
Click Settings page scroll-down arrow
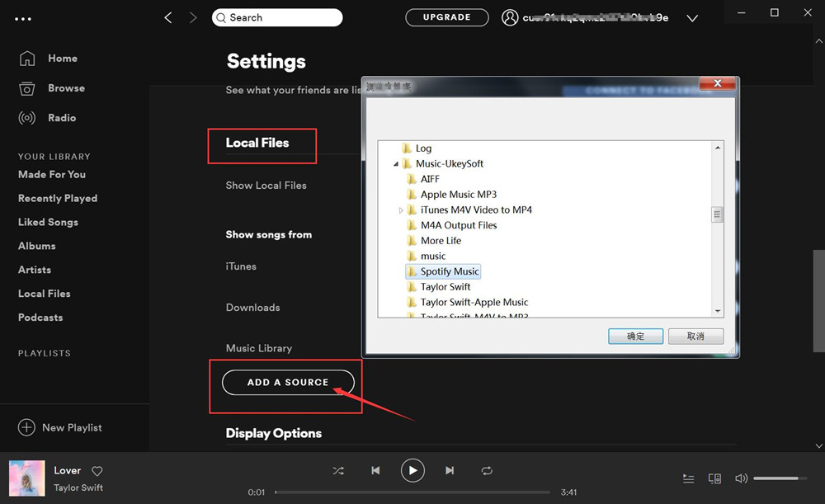tap(818, 445)
